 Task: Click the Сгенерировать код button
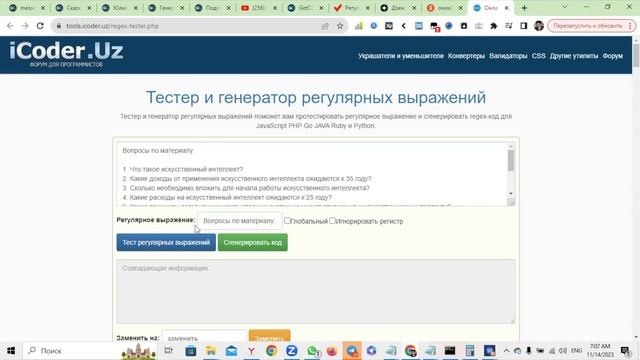(253, 242)
